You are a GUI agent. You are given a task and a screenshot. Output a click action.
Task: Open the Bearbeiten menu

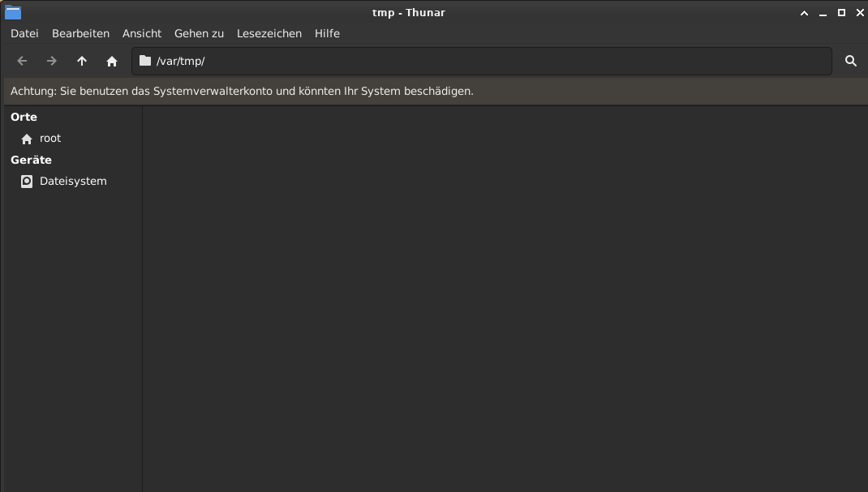80,33
